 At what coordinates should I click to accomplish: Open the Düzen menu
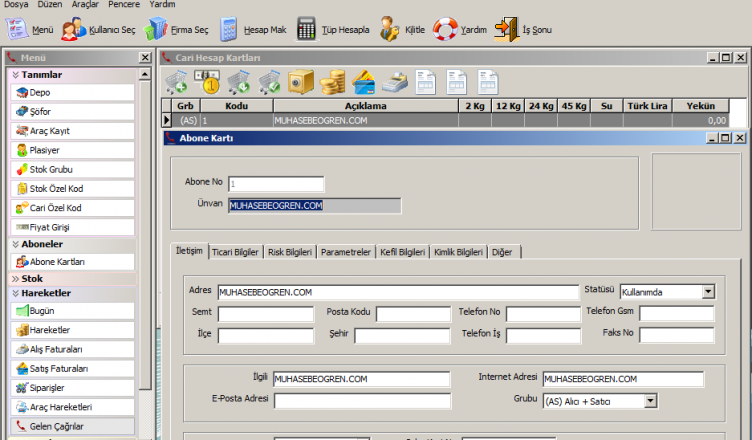pyautogui.click(x=50, y=4)
